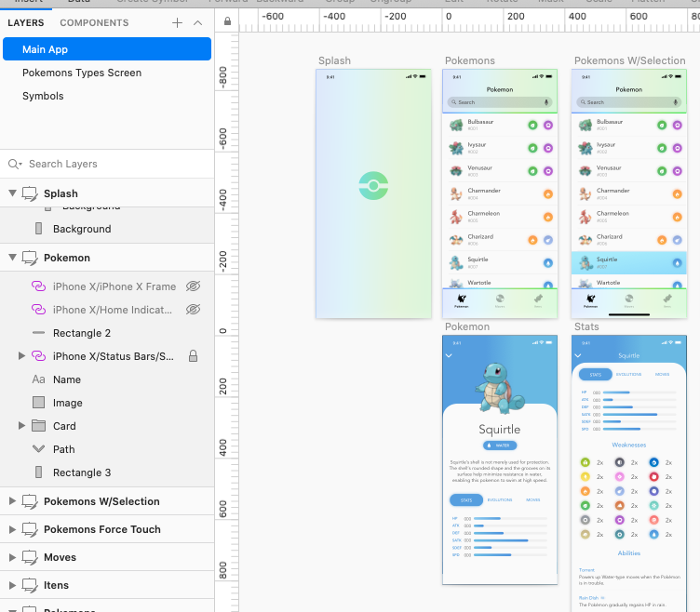Click the HP stat bar in Stats artboard
700x612 pixels.
click(x=639, y=392)
